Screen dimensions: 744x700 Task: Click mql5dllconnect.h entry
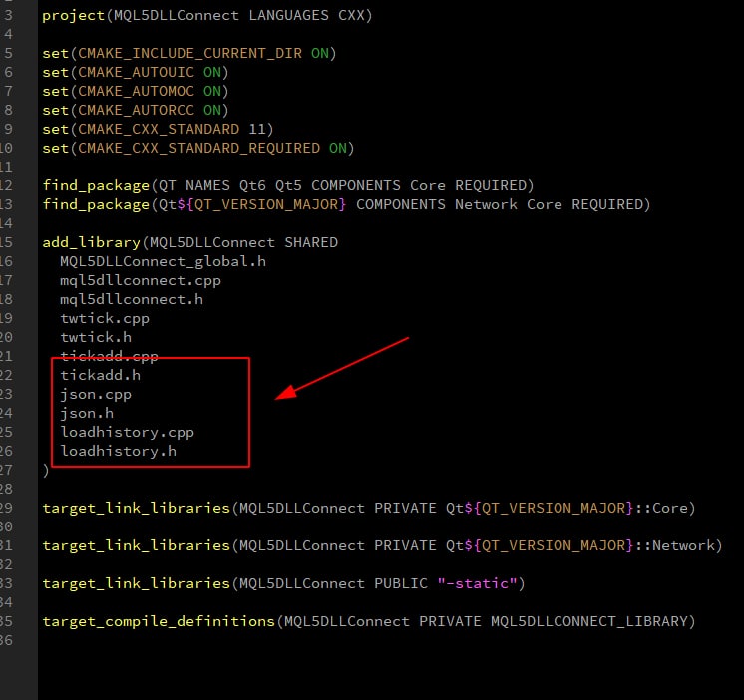click(x=132, y=300)
